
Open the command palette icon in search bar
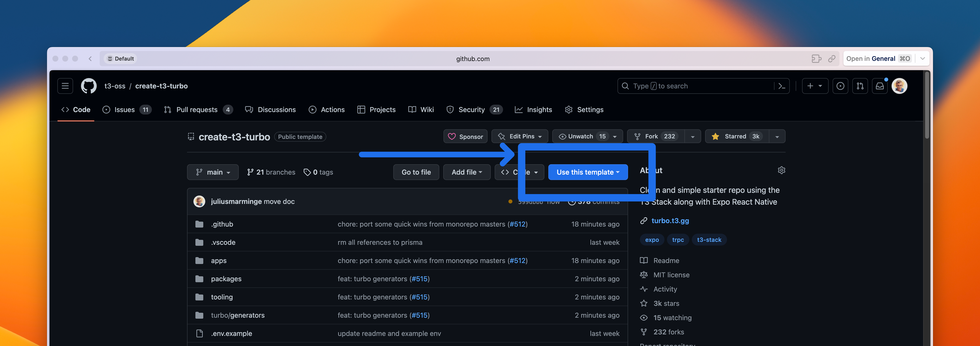[x=782, y=86]
